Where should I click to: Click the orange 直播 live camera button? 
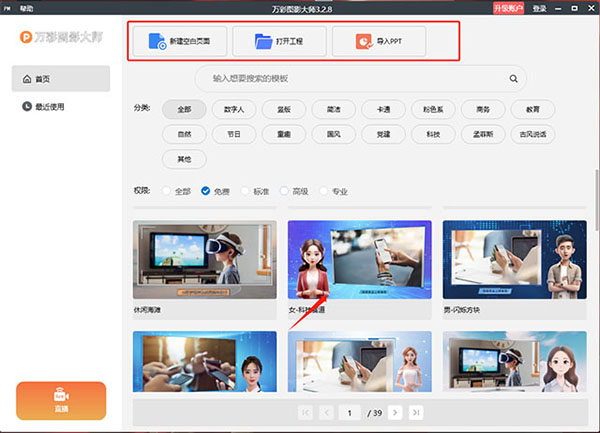coord(60,399)
